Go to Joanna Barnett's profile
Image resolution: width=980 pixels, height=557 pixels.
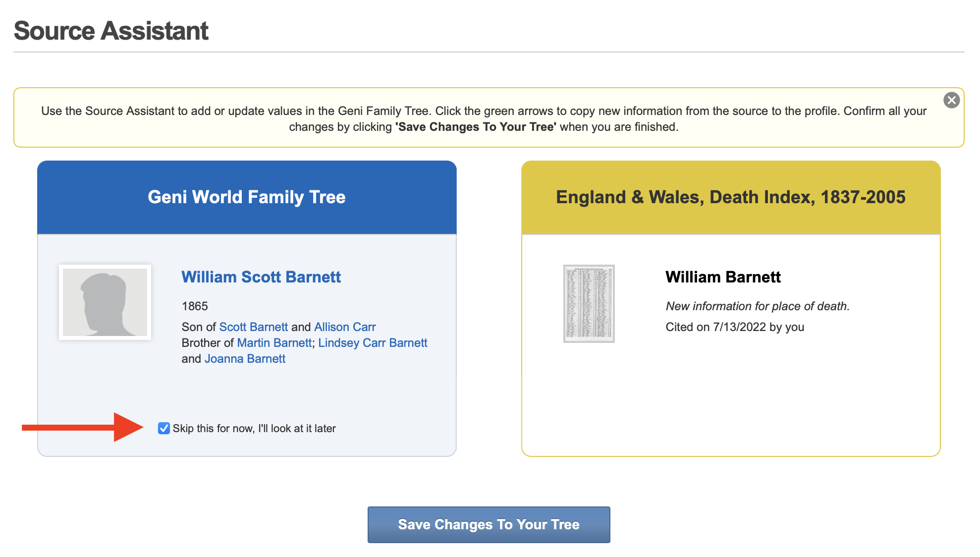(x=245, y=359)
